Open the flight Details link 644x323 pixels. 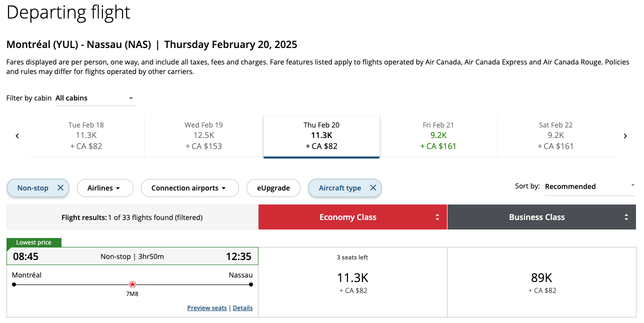(242, 308)
